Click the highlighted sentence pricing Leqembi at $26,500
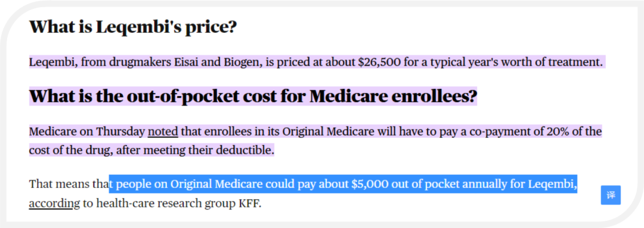The height and width of the screenshot is (228, 644). point(315,63)
